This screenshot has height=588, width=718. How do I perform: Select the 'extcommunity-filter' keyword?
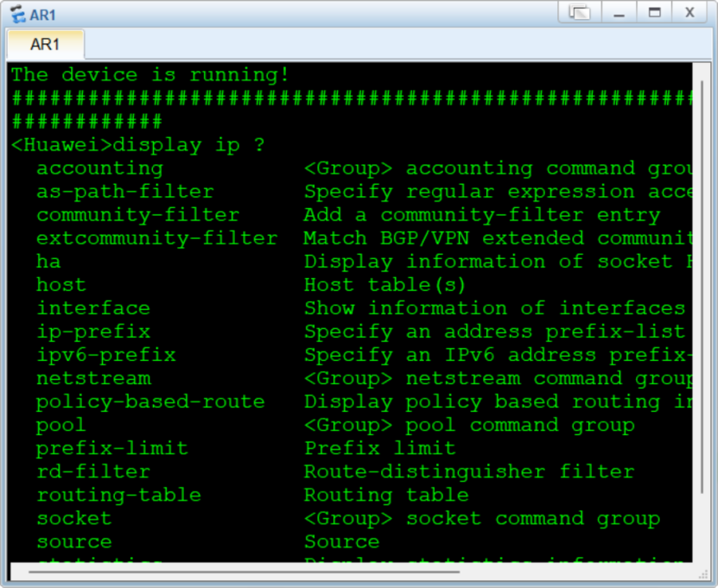(x=157, y=238)
